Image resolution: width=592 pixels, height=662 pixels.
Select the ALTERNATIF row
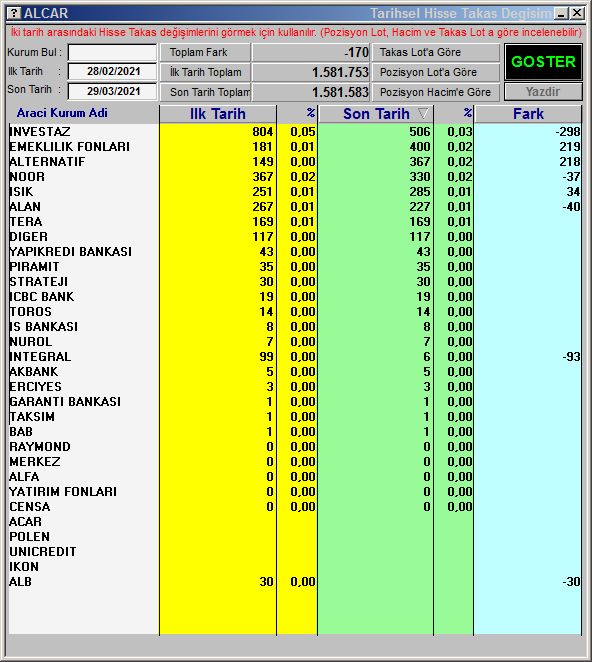click(x=295, y=162)
